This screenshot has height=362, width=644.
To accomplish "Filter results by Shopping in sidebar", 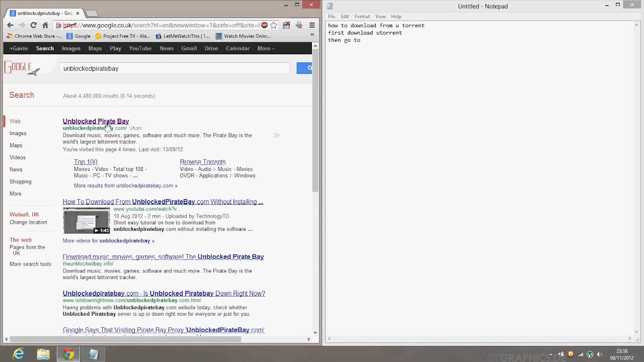I will [20, 182].
